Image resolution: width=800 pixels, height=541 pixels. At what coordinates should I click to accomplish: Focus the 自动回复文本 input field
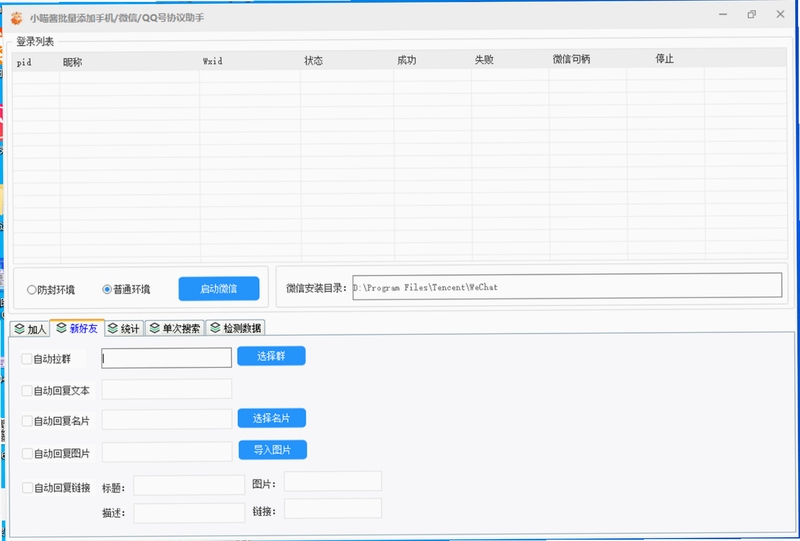click(x=167, y=389)
